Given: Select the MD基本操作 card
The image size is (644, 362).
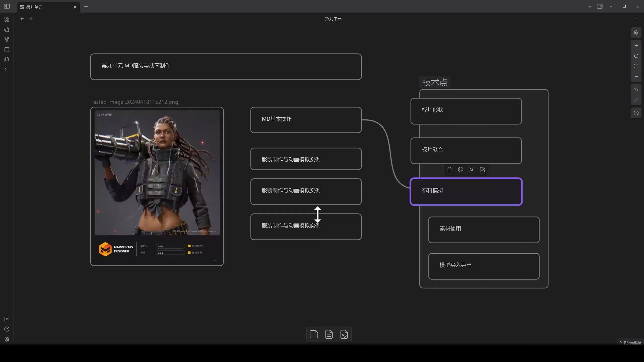Looking at the screenshot, I should pyautogui.click(x=306, y=120).
